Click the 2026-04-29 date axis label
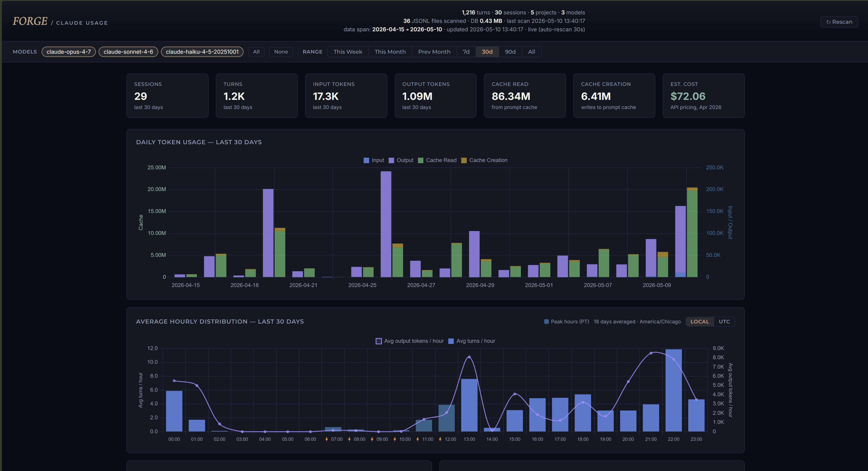The width and height of the screenshot is (868, 471). pos(480,285)
